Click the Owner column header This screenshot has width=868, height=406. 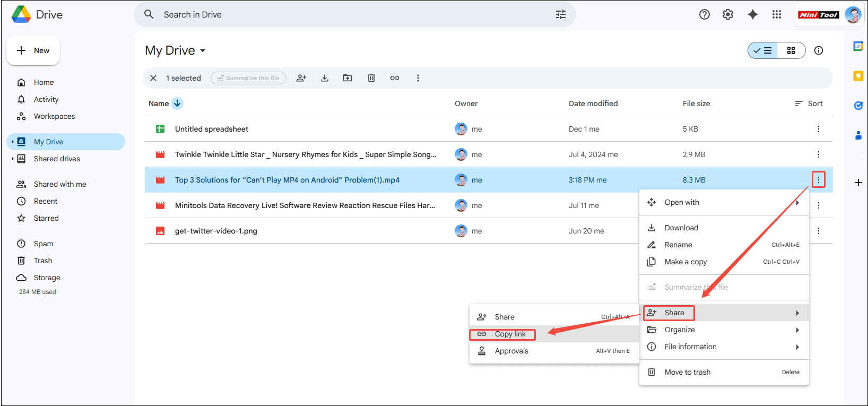[x=466, y=103]
